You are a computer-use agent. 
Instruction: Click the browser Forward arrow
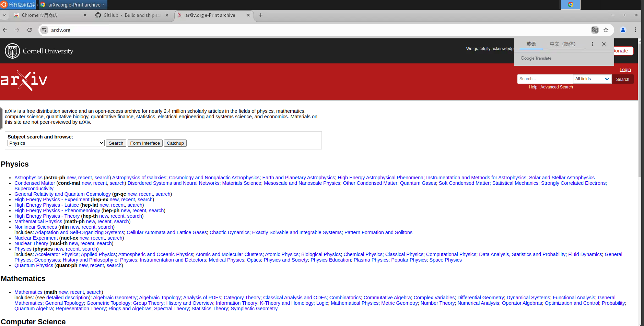click(17, 30)
